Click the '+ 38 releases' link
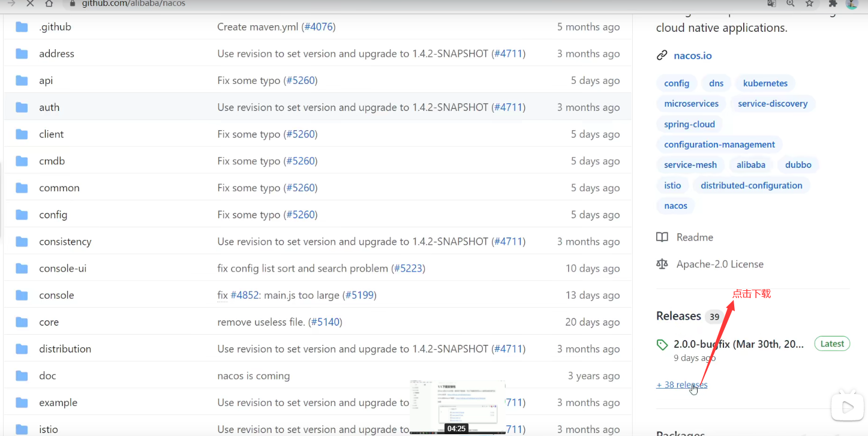The image size is (868, 436). pyautogui.click(x=682, y=384)
